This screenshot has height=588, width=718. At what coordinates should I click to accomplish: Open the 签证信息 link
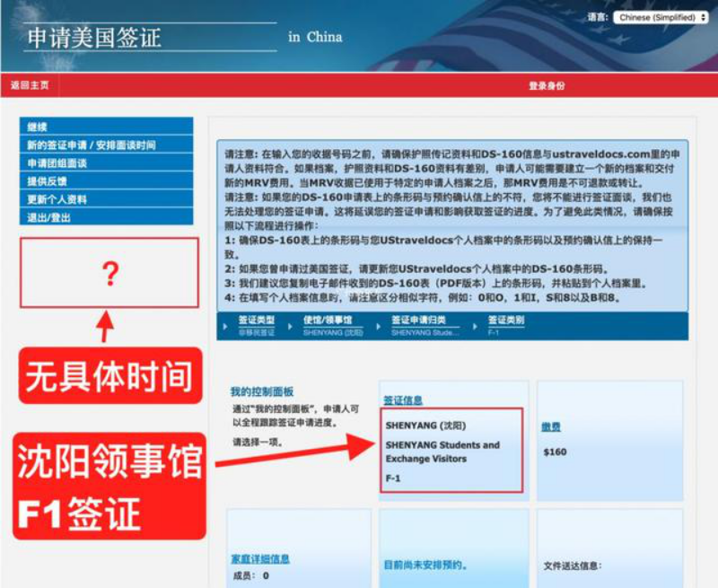click(403, 400)
